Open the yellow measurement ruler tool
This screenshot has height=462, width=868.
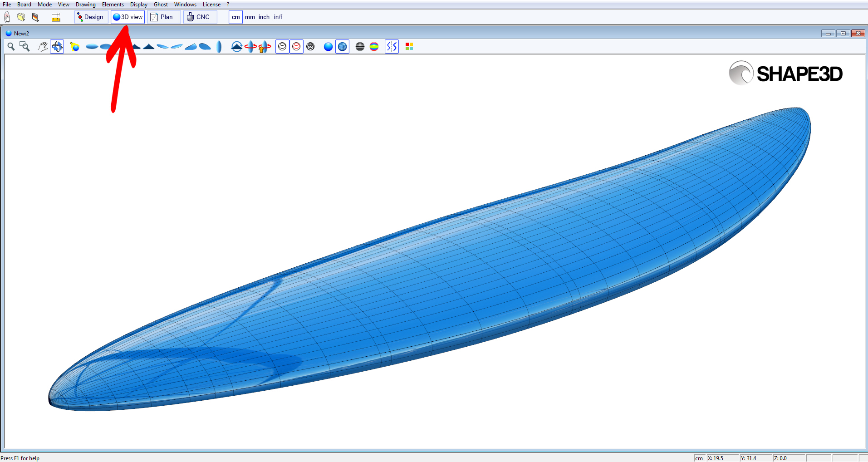[x=56, y=17]
